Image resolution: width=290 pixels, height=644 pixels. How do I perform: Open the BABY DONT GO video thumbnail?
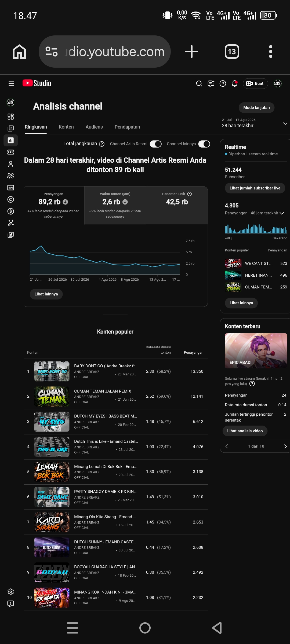point(52,371)
